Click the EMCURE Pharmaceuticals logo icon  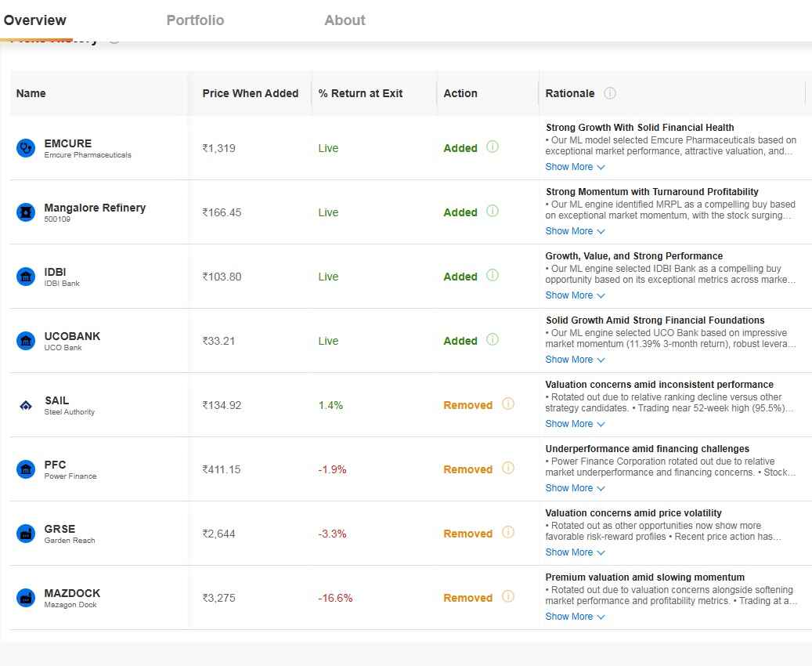coord(27,148)
